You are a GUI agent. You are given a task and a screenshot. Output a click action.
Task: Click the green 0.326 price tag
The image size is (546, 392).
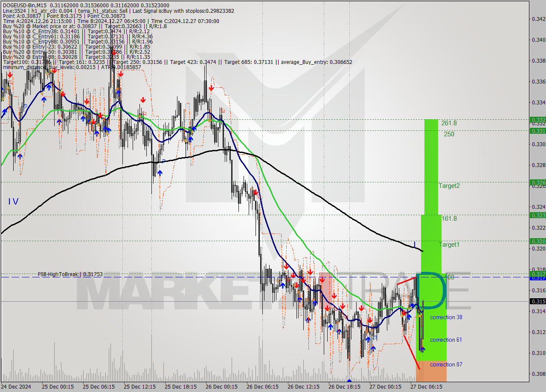point(537,182)
